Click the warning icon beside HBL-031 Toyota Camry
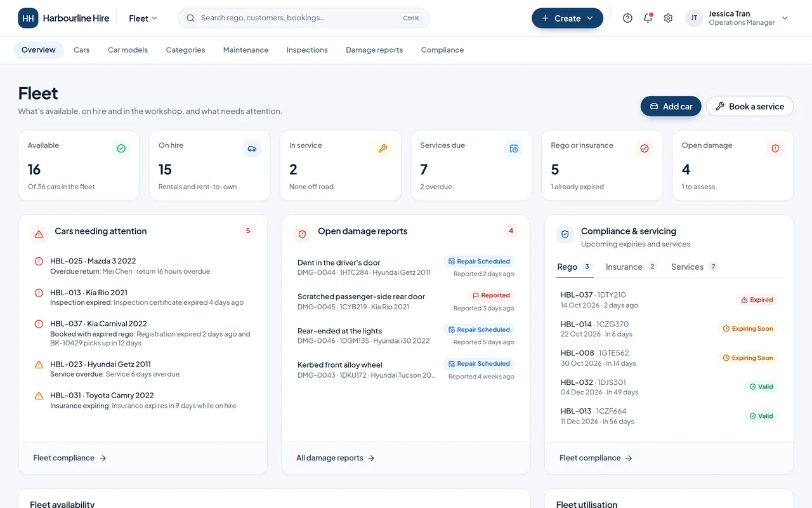Screen dimensions: 812x508 (x=39, y=396)
